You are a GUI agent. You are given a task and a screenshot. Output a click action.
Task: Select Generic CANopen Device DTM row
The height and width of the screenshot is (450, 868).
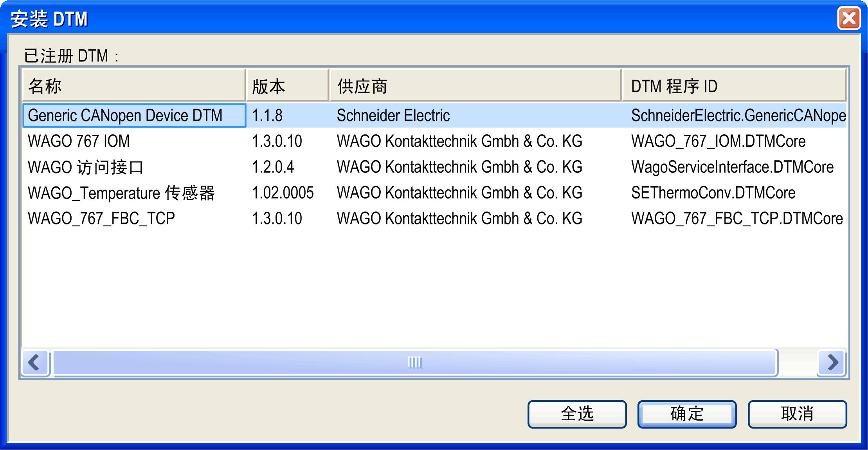click(x=125, y=116)
